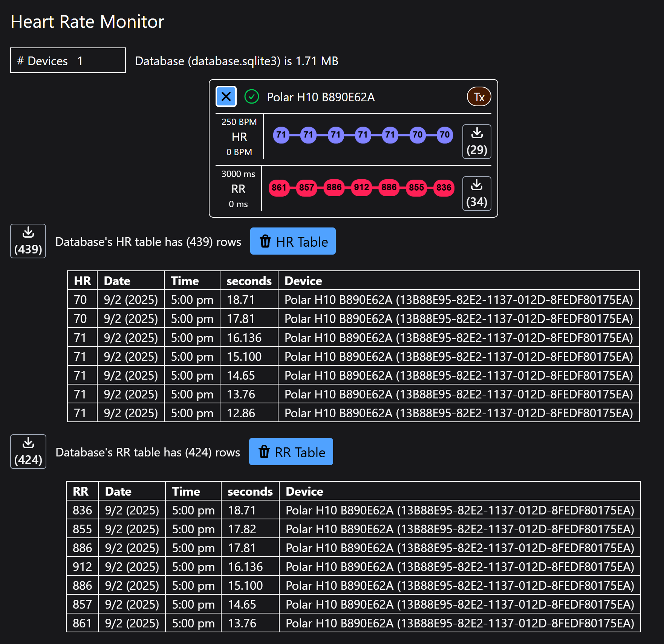Download the RR chart data (34 samples)
Image resolution: width=664 pixels, height=644 pixels.
tap(477, 193)
